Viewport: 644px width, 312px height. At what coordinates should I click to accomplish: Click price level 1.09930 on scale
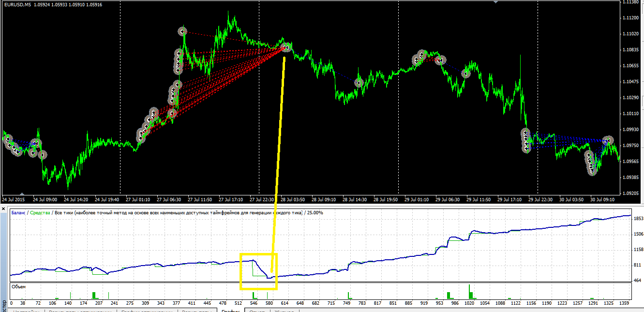tap(630, 130)
